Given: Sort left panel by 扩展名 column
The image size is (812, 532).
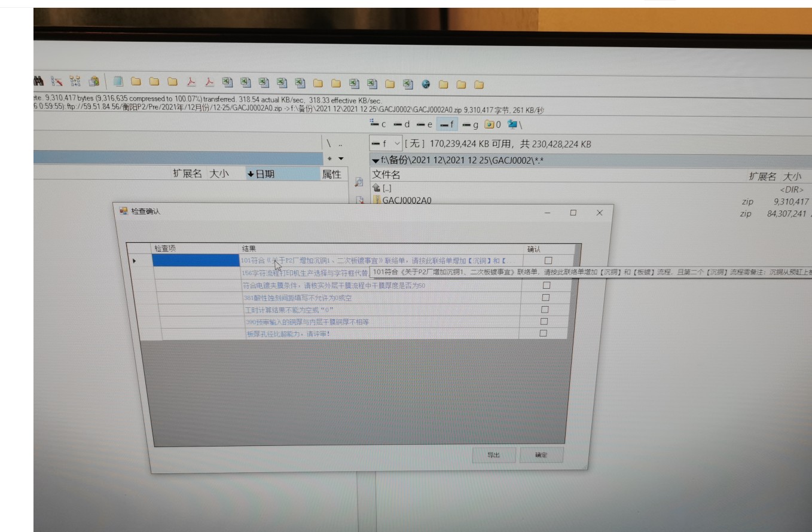Looking at the screenshot, I should (x=187, y=173).
